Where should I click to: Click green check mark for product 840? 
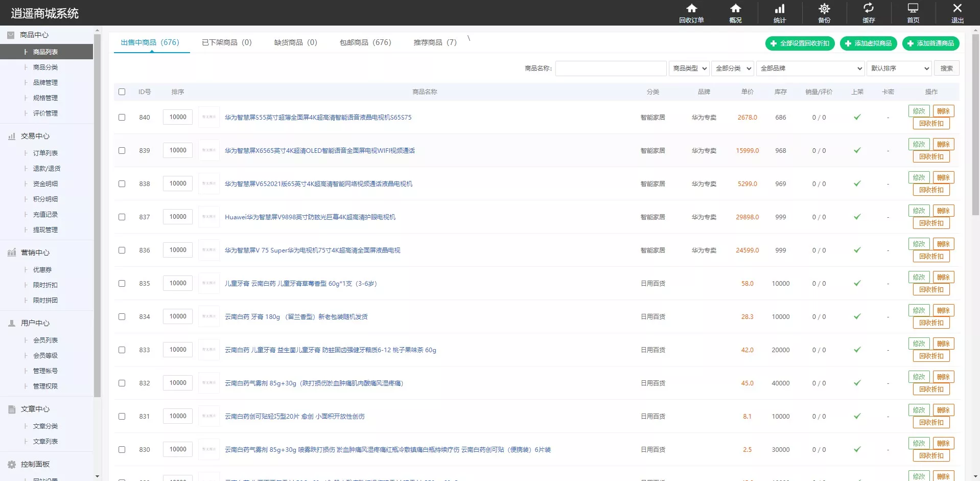pyautogui.click(x=857, y=117)
